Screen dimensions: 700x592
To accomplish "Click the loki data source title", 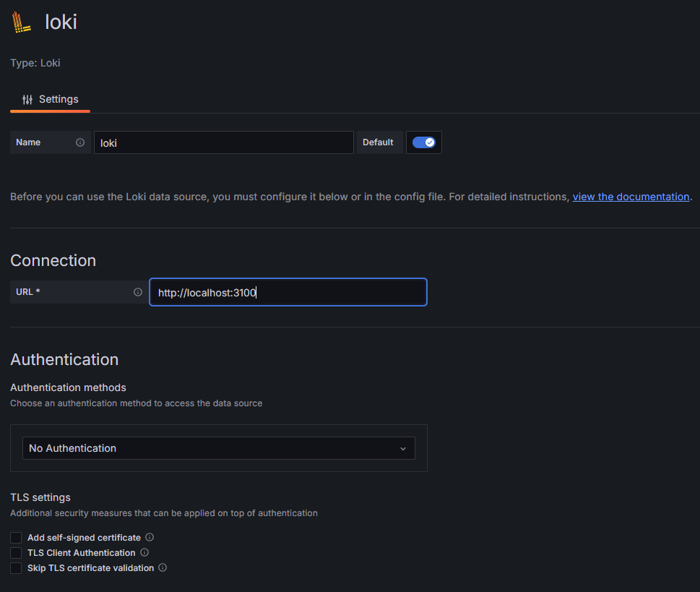I will (x=61, y=22).
